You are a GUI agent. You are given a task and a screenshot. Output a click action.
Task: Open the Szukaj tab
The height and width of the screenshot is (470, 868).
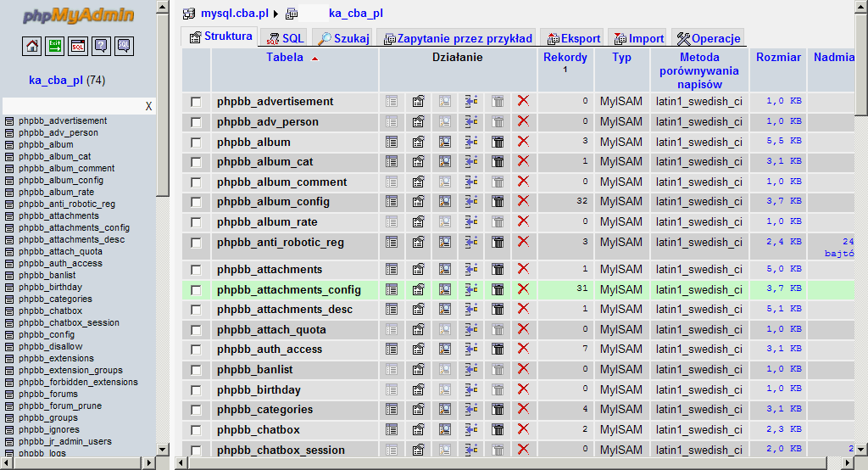[343, 38]
